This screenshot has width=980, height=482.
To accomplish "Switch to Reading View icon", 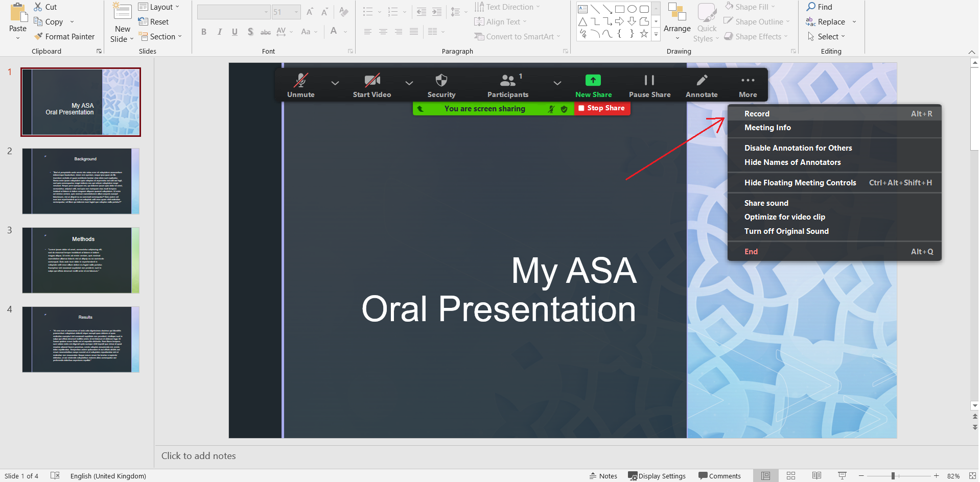I will (816, 476).
